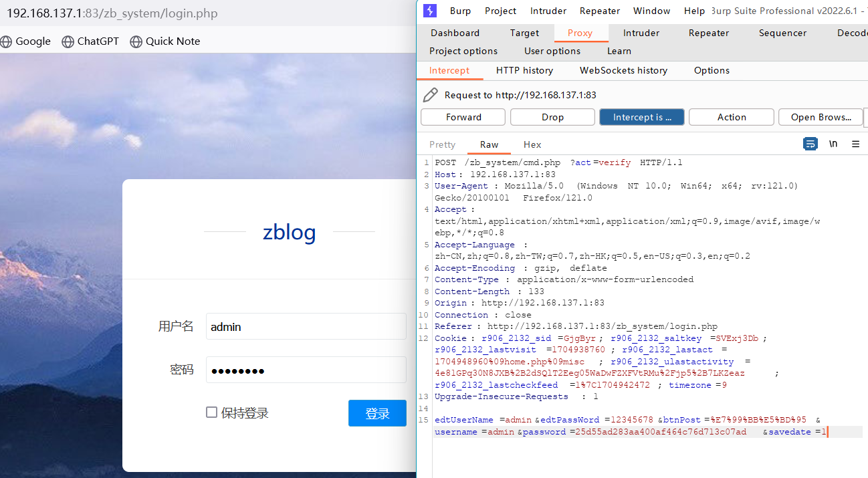This screenshot has height=478, width=868.
Task: Select the Proxy tab
Action: click(x=580, y=33)
